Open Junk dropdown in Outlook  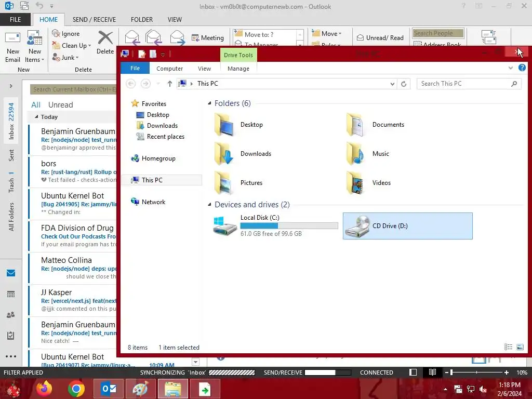pos(65,57)
